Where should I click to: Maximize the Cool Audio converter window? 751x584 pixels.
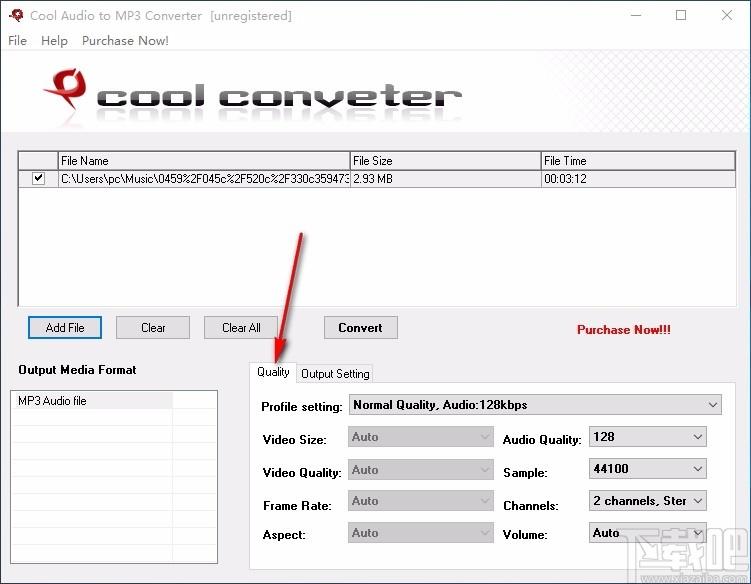(x=681, y=15)
